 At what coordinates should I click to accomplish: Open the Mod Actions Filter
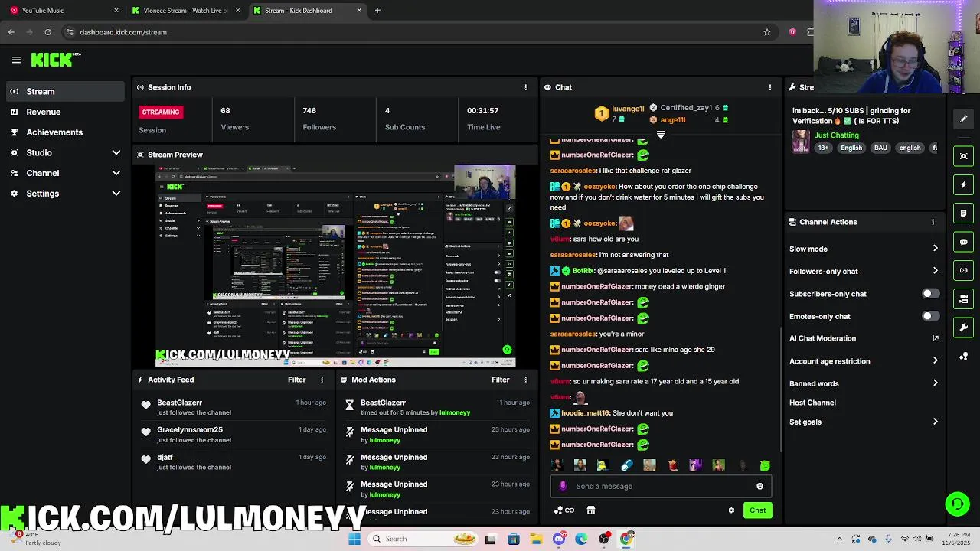(x=500, y=380)
